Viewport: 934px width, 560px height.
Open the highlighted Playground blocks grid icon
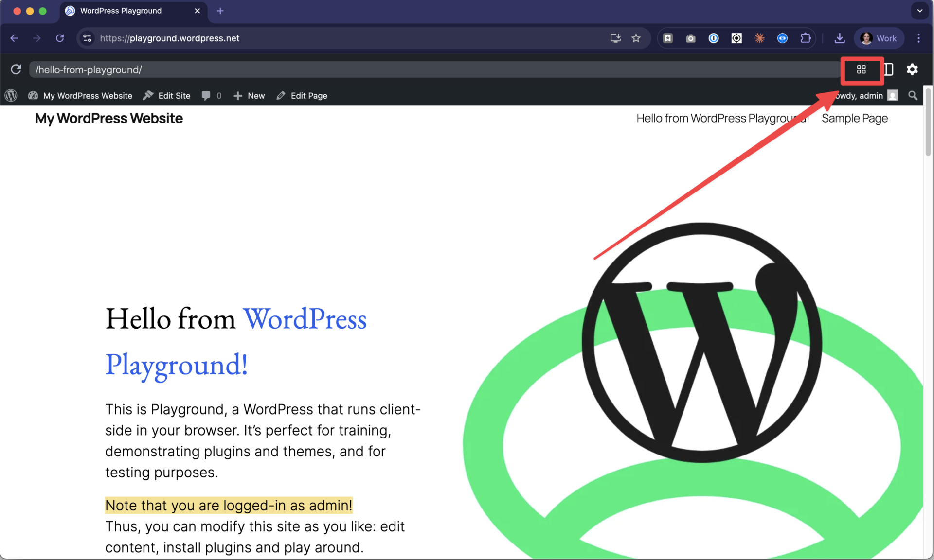pyautogui.click(x=862, y=70)
